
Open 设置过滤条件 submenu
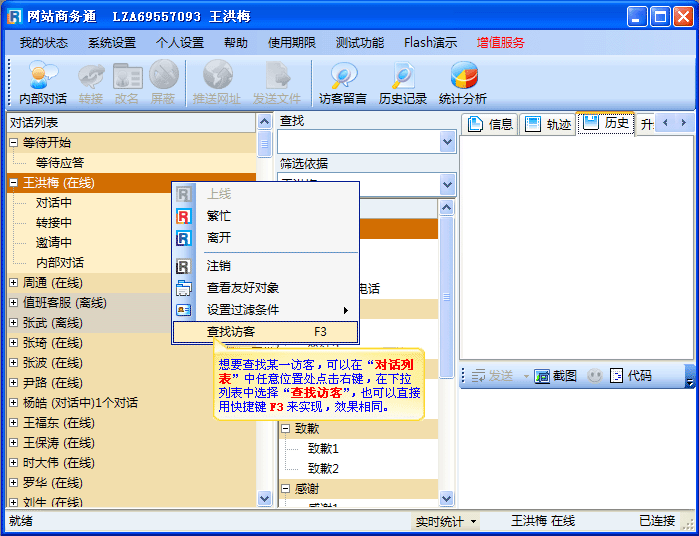243,310
